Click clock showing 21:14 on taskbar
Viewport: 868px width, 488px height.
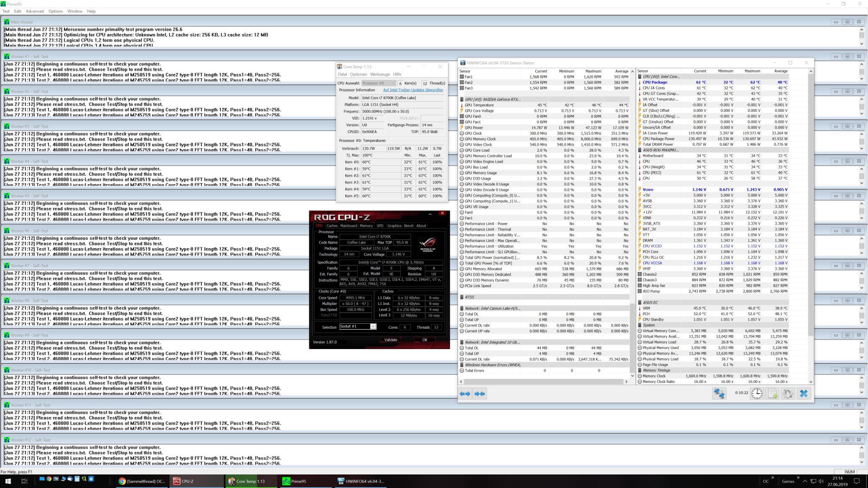(x=837, y=478)
